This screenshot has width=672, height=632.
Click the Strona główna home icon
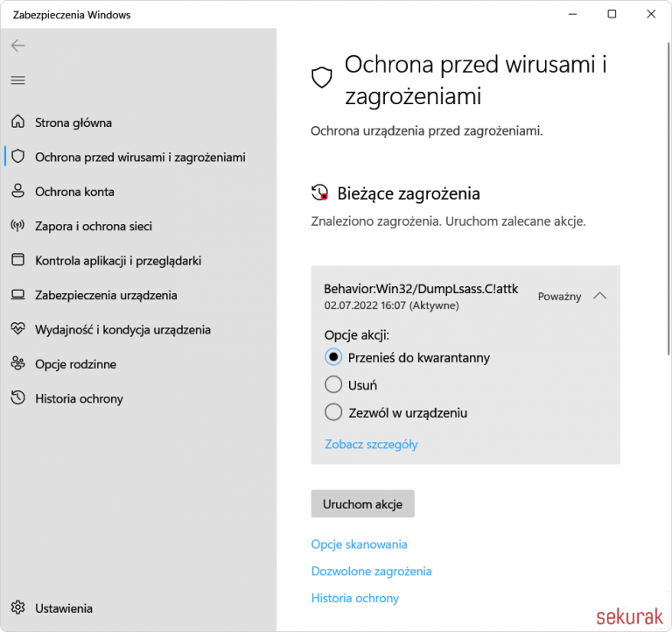pyautogui.click(x=18, y=122)
